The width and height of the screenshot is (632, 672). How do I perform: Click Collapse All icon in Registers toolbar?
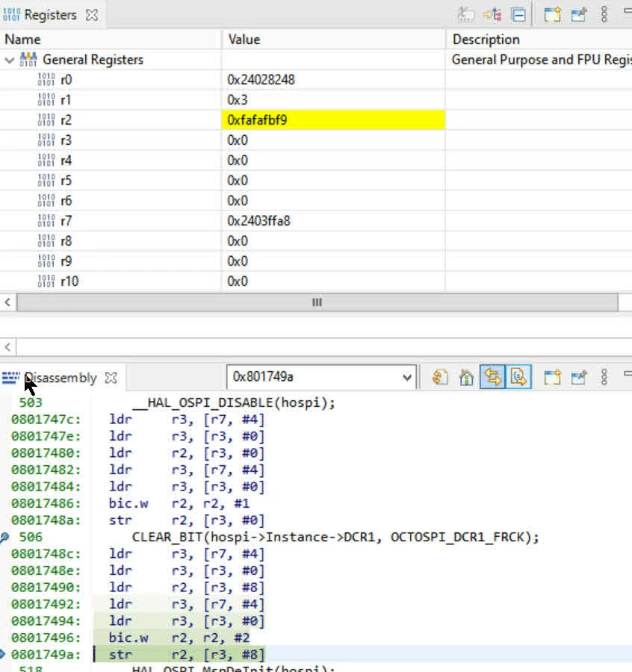[518, 15]
